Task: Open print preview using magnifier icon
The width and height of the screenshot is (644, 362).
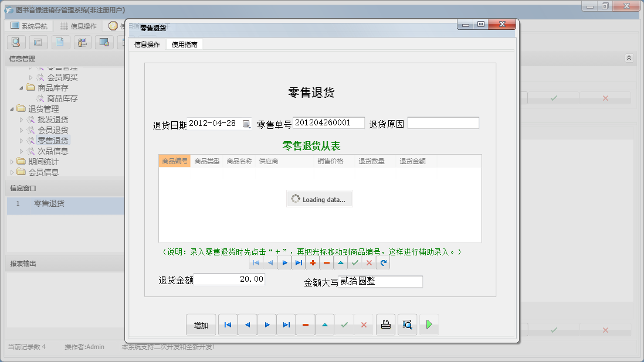Action: point(407,324)
